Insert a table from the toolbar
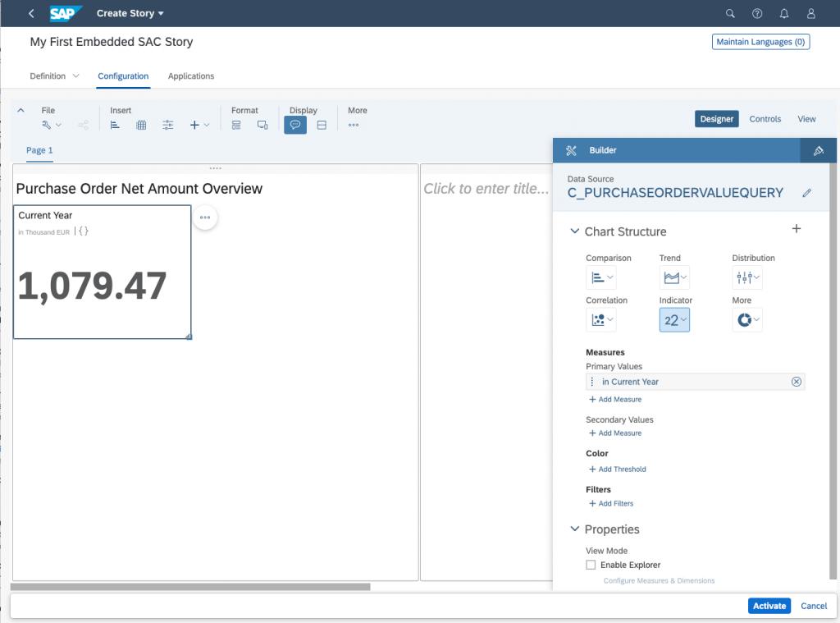 coord(141,125)
